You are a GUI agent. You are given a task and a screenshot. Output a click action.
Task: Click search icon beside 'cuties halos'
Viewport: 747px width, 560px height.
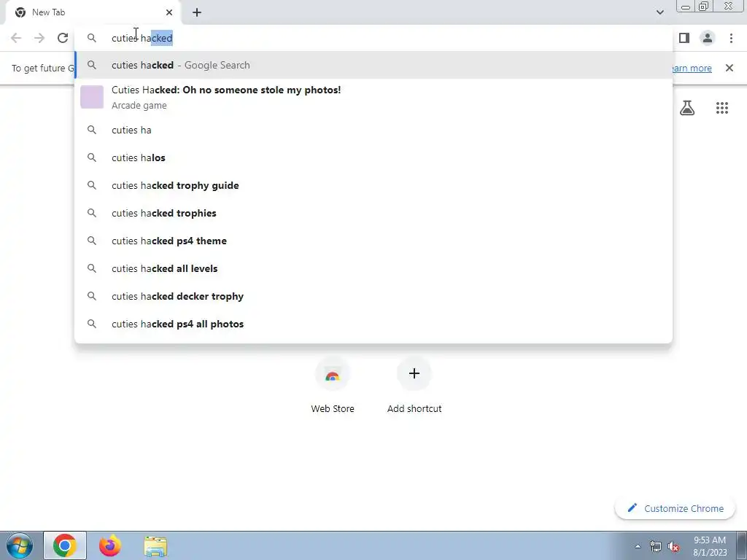pyautogui.click(x=91, y=157)
